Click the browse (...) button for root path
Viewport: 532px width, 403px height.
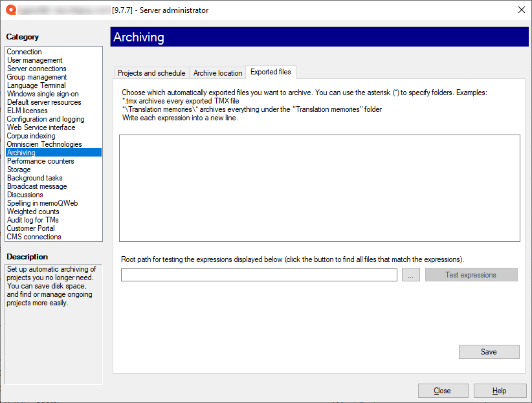(411, 274)
